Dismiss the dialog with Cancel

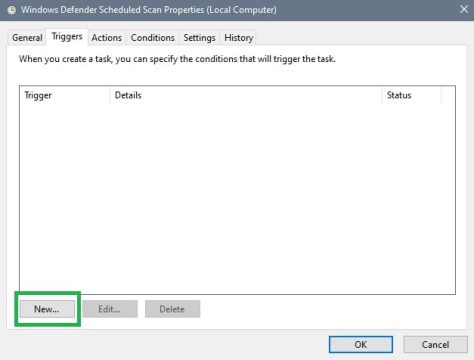click(x=435, y=344)
